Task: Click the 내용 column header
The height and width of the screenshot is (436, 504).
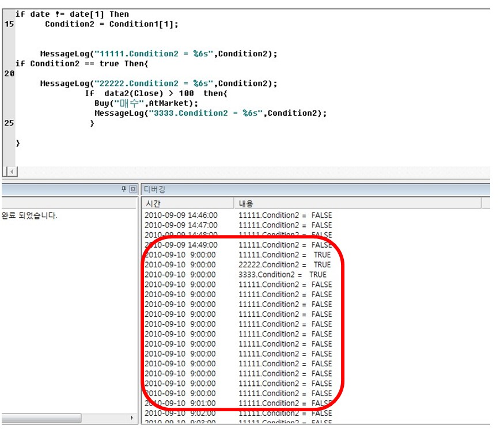Action: click(358, 203)
